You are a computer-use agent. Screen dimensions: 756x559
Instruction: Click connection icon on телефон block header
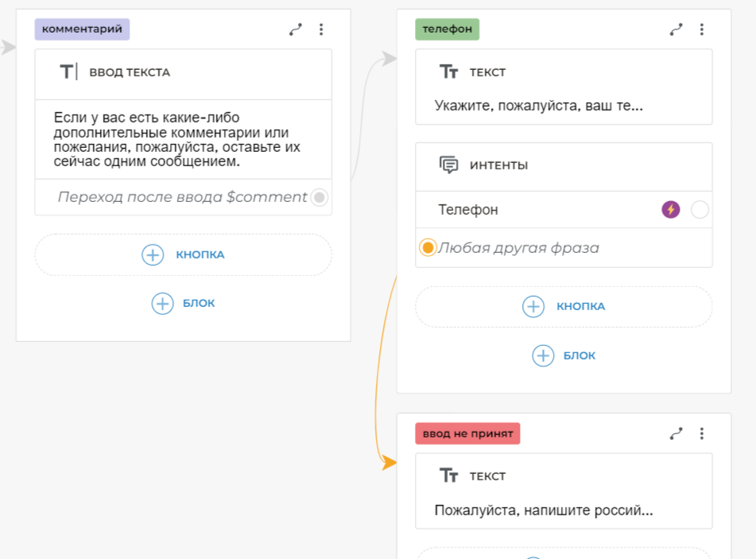677,29
